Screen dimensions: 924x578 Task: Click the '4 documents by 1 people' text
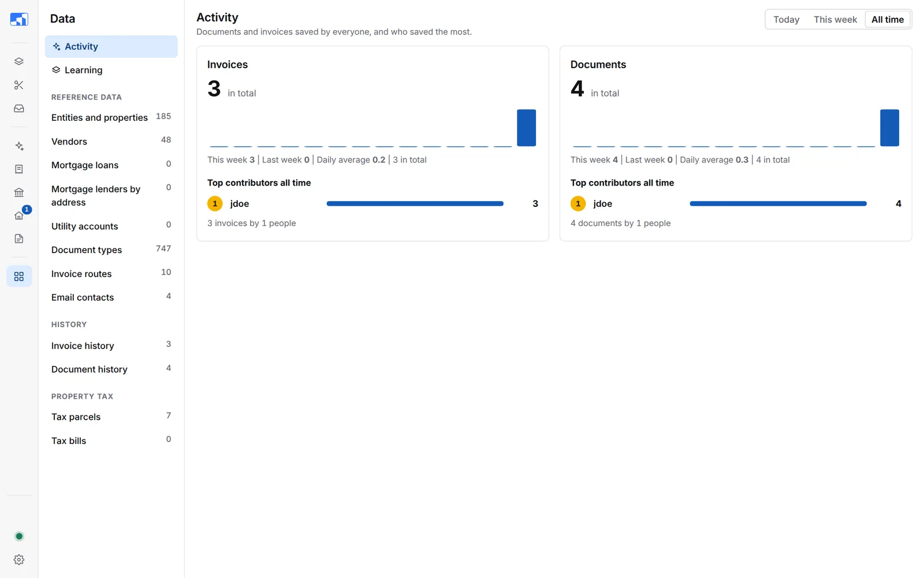pos(620,223)
